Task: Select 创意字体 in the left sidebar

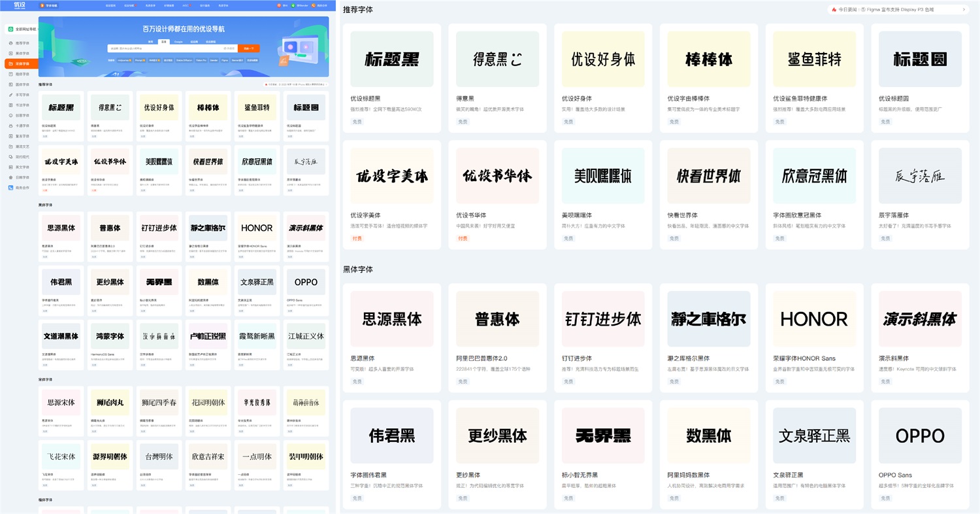Action: [19, 116]
